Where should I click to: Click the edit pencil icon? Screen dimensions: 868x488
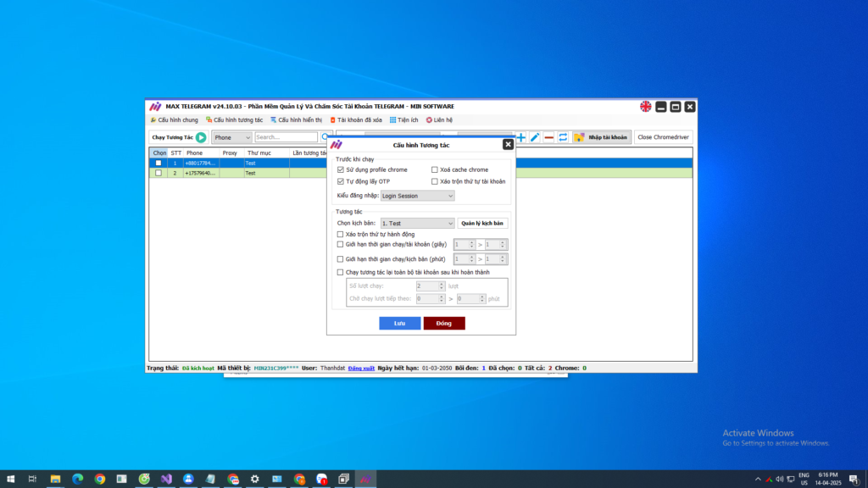[535, 136]
